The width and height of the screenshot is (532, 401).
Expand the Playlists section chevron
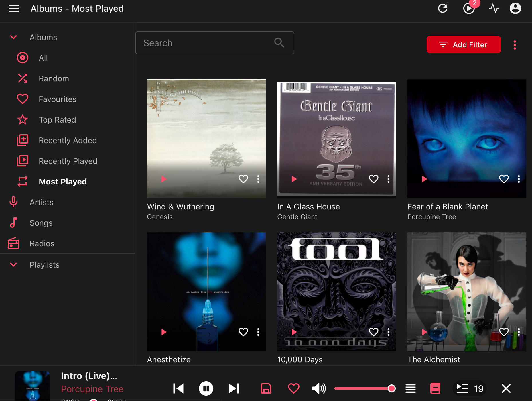(13, 265)
